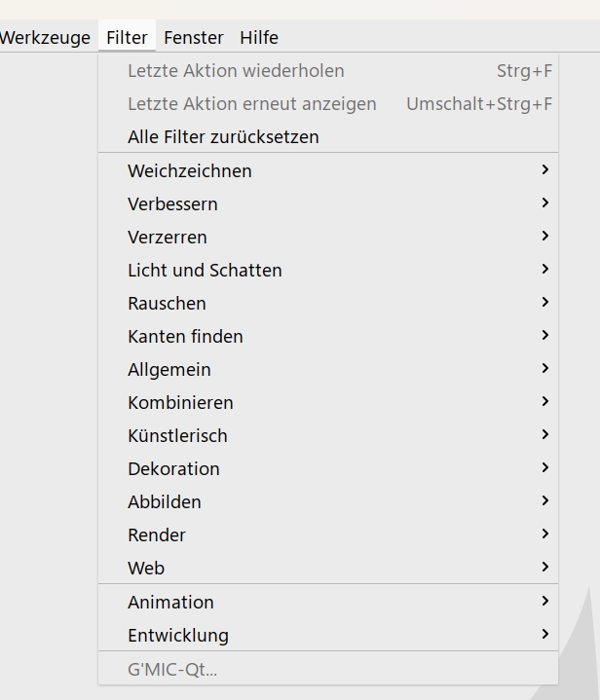Open the Fenster menu
The height and width of the screenshot is (700, 600).
point(193,38)
